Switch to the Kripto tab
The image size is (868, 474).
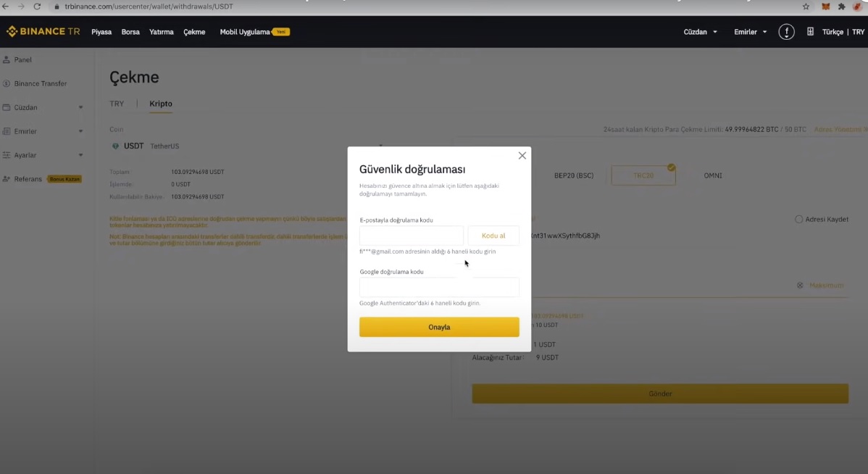161,104
